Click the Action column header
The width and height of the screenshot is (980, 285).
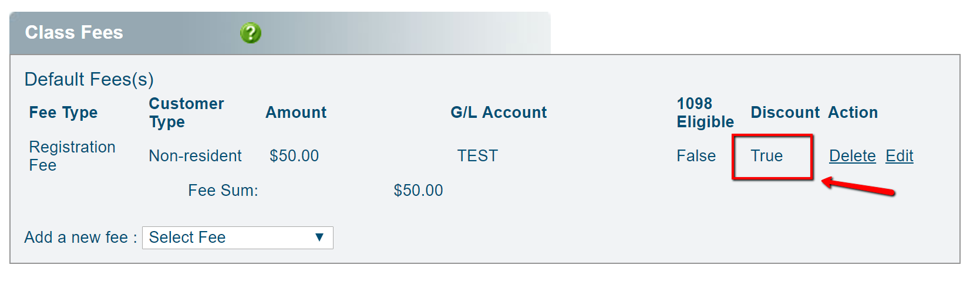tap(853, 113)
